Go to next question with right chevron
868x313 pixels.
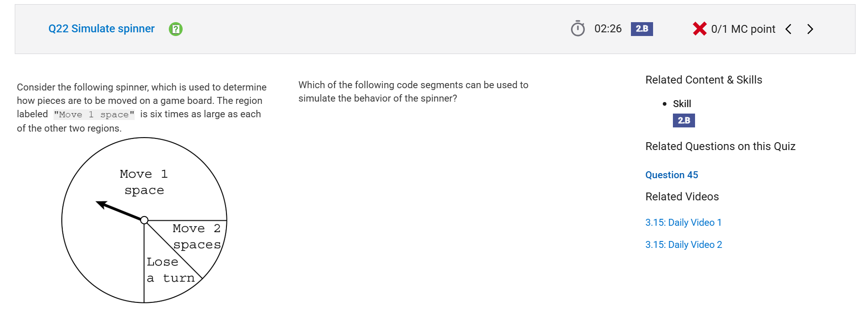[x=810, y=29]
